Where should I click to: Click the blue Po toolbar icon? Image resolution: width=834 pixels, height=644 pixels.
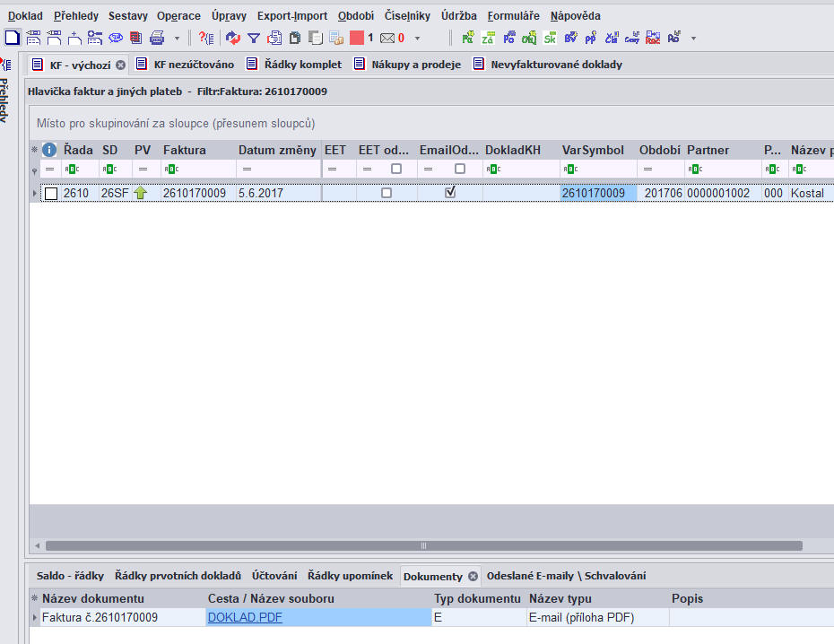509,38
